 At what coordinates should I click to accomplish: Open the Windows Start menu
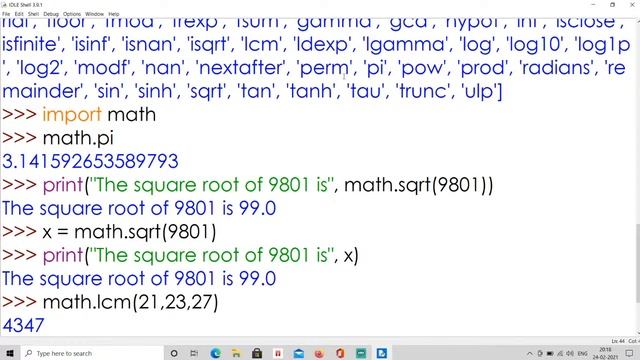pos(10,353)
